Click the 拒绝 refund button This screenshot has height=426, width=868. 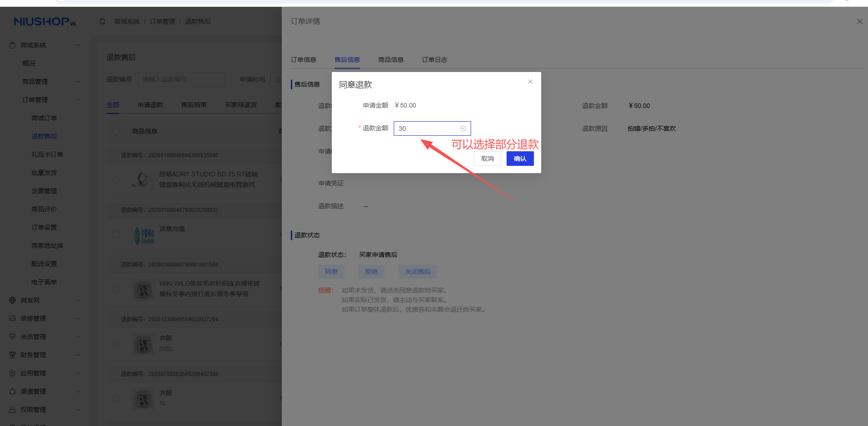pos(371,272)
